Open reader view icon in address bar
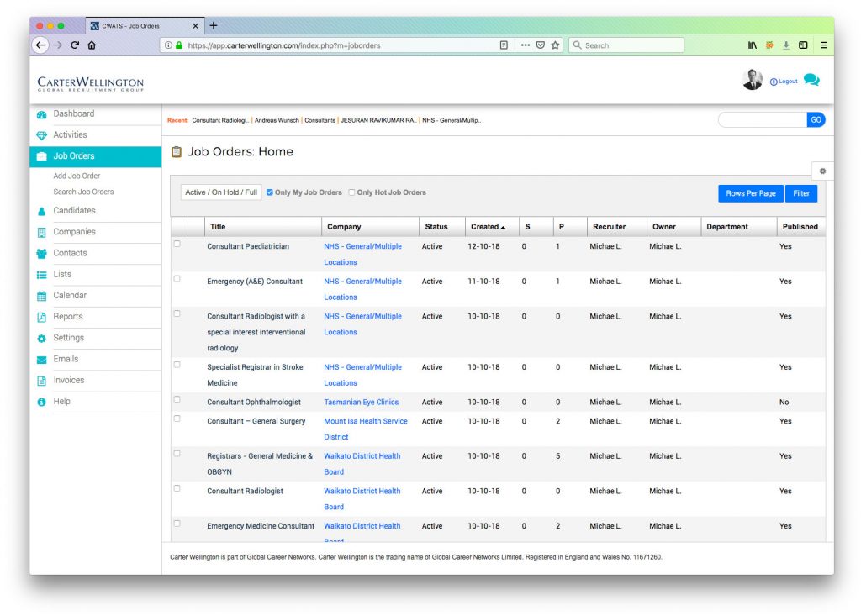The image size is (861, 616). 504,45
